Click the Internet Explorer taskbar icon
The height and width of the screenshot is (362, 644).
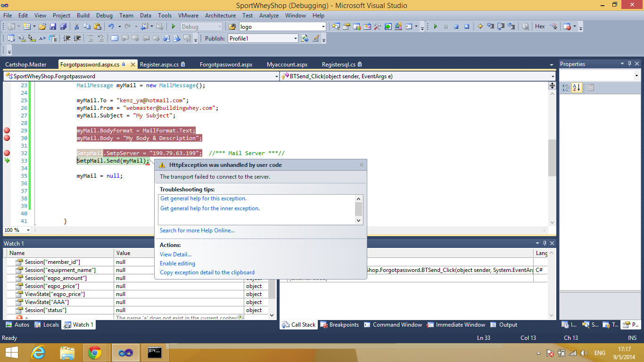point(38,353)
